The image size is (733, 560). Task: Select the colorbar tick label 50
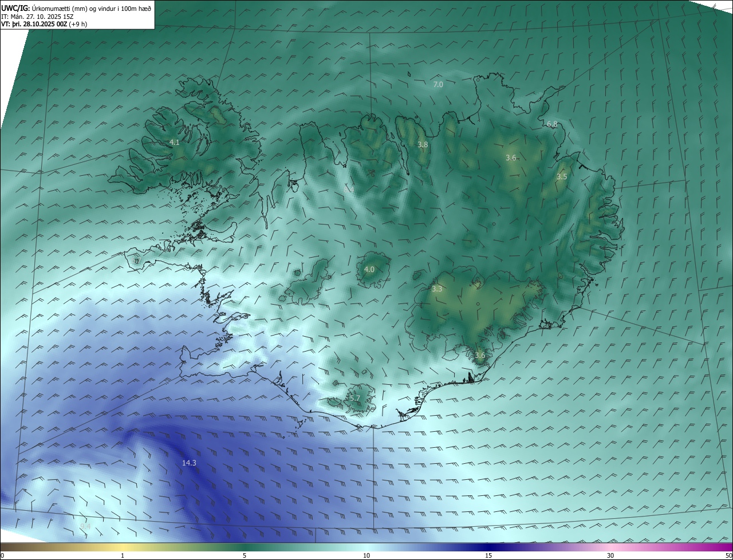tap(728, 555)
